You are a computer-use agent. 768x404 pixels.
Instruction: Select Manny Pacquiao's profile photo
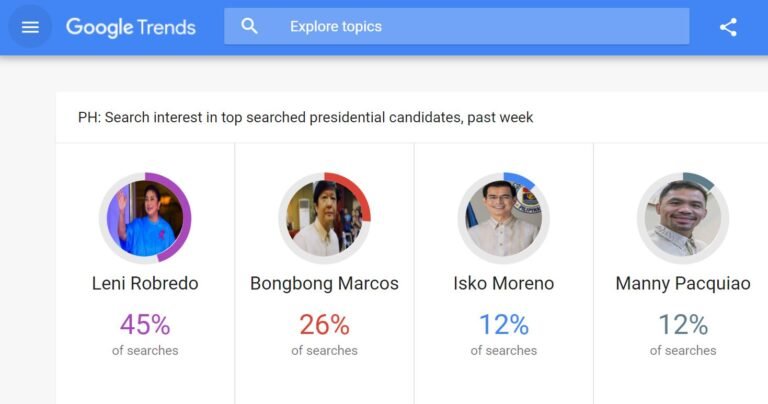coord(683,218)
